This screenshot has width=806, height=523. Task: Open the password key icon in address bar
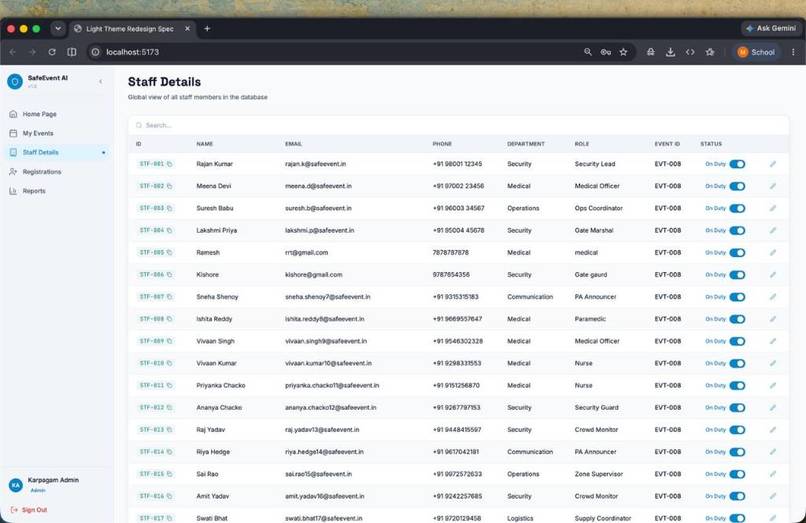pos(606,52)
